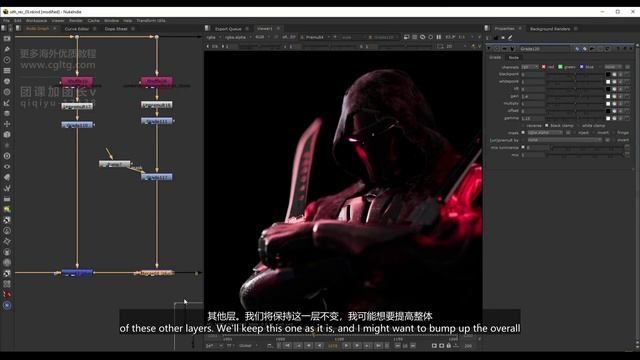
Task: Open the Merge nodes toolbar menu
Action: pyautogui.click(x=7, y=113)
